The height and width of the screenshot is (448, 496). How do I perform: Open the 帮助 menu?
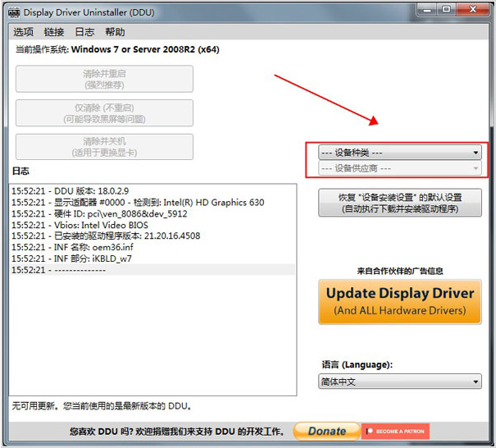click(115, 32)
